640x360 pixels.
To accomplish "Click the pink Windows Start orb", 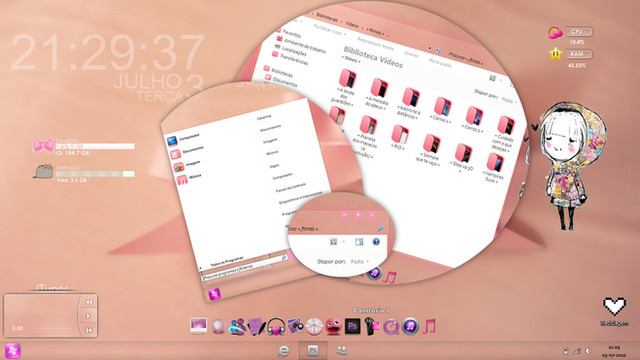I will pos(13,351).
